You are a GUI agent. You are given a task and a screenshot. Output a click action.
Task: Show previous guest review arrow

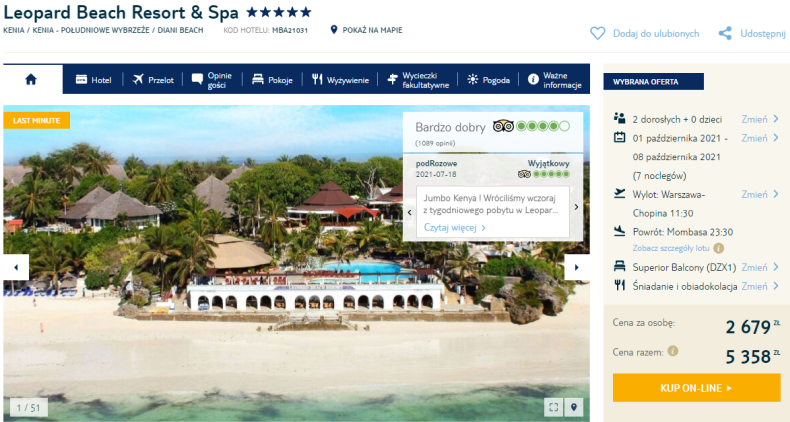coord(410,213)
